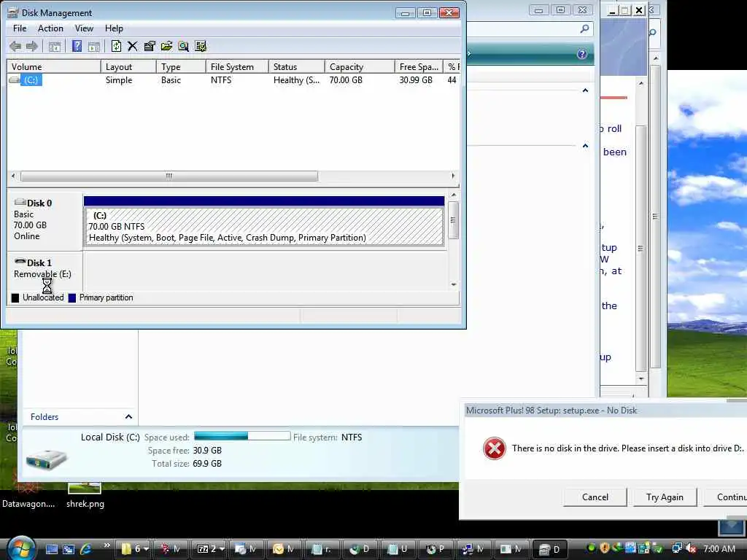Sort by the File System column header
Viewport: 747px width, 560px height.
[x=237, y=66]
